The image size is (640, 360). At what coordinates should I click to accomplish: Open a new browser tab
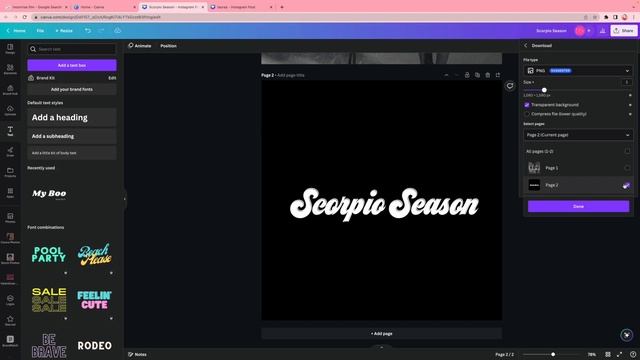[282, 7]
